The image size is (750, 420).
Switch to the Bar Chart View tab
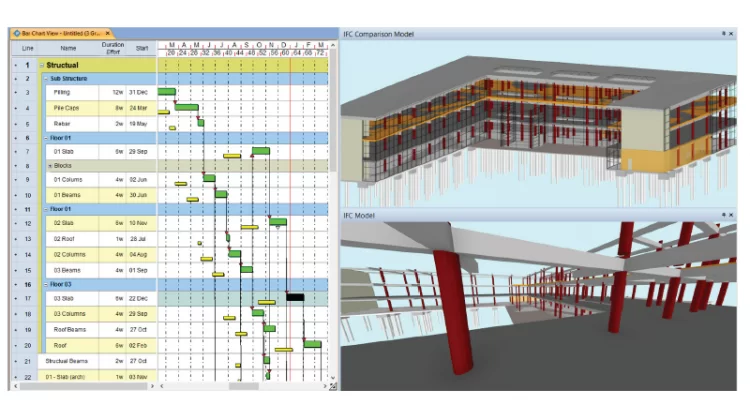point(62,33)
